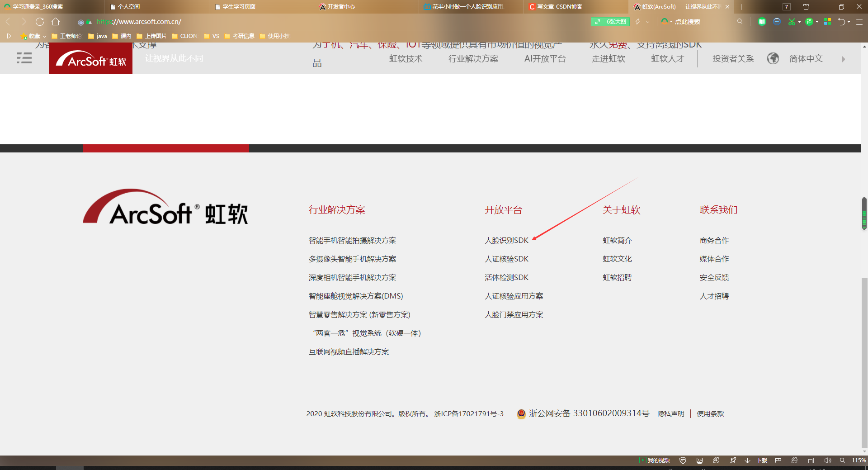This screenshot has width=868, height=470.
Task: Open the 使用条款 link
Action: point(710,413)
